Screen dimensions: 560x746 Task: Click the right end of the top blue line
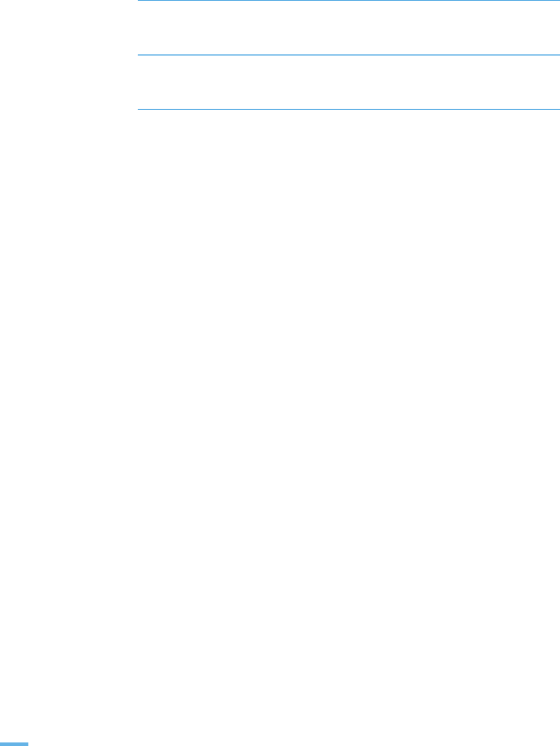point(557,1)
